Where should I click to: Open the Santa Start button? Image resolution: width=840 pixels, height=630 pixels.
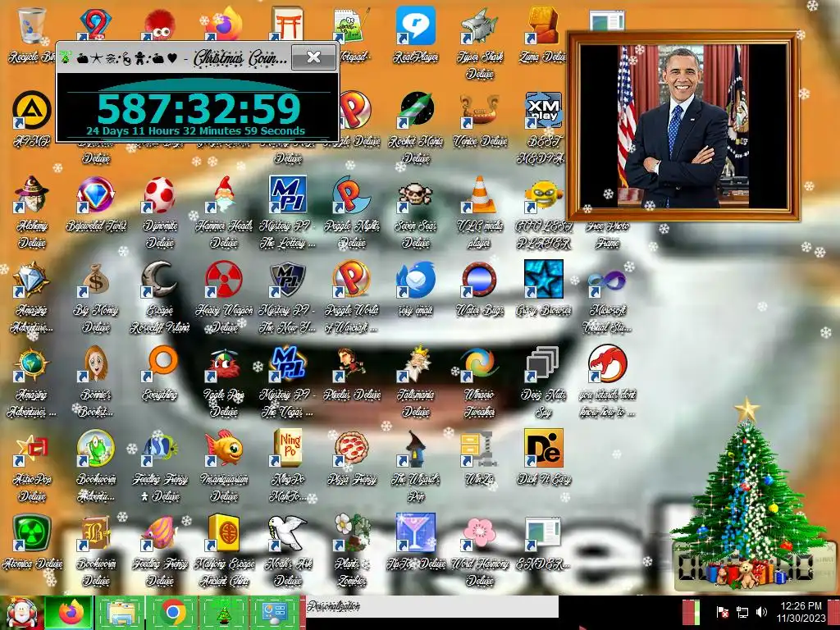21,613
